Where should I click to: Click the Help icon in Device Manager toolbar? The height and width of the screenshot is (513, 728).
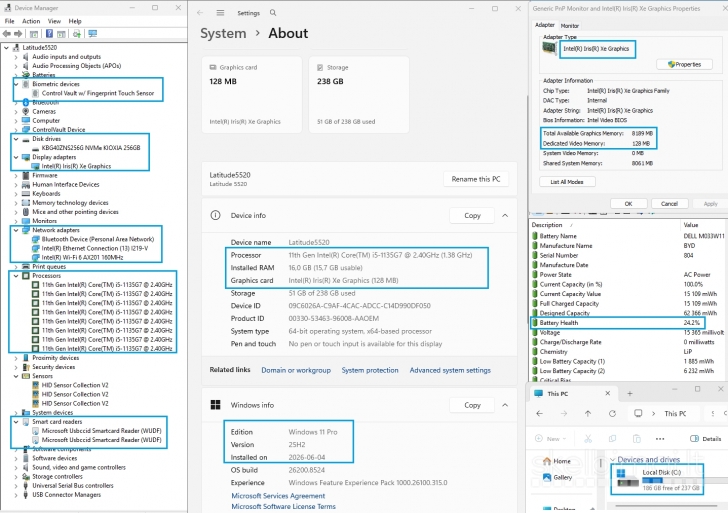click(49, 33)
